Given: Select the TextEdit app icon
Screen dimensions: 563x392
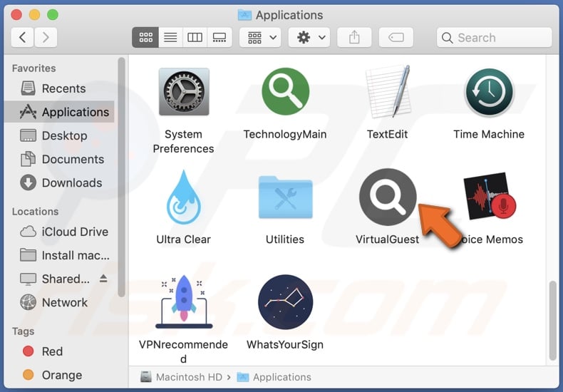Looking at the screenshot, I should click(388, 91).
